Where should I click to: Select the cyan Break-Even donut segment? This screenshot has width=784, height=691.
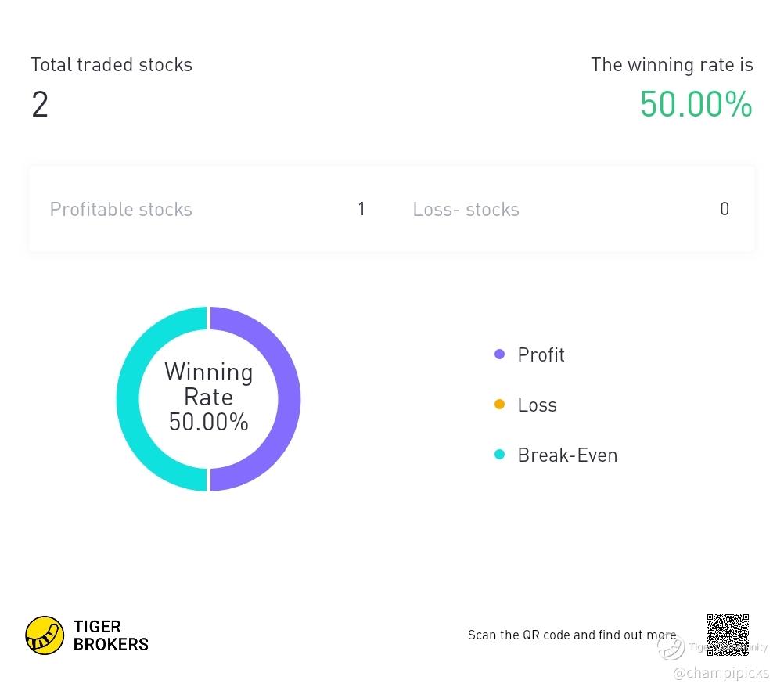tap(128, 399)
